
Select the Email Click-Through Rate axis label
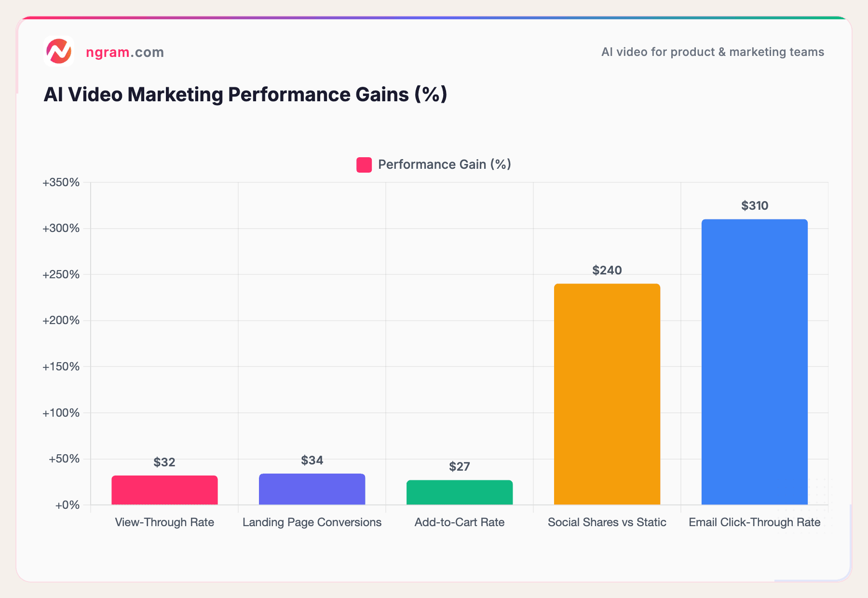[754, 522]
